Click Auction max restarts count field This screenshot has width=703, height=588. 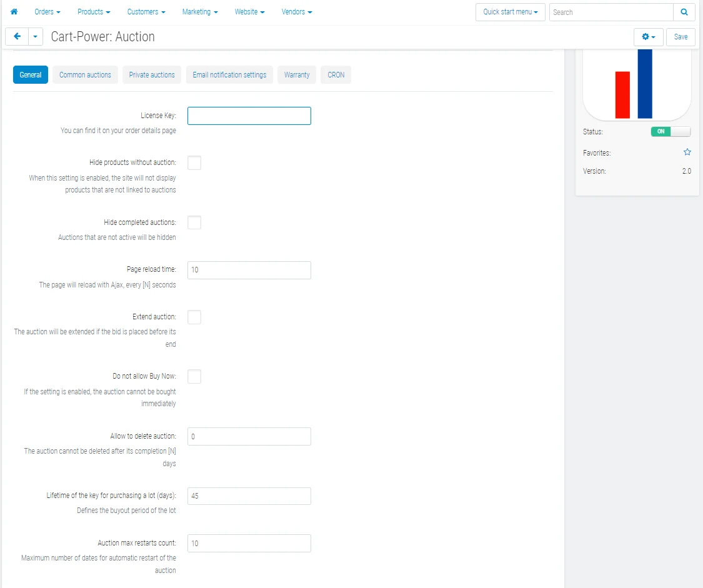(x=249, y=543)
